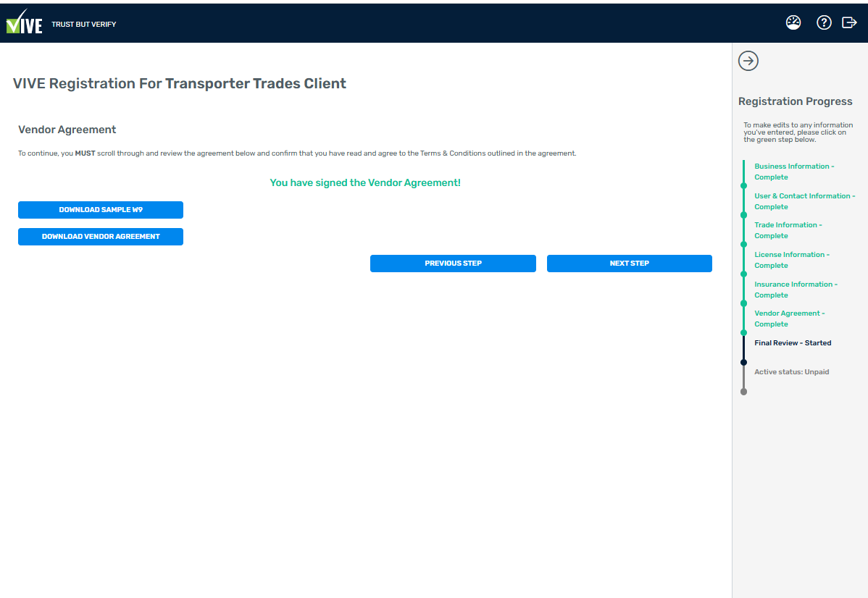Click the TRUST BUT VERIFY tagline

point(83,25)
